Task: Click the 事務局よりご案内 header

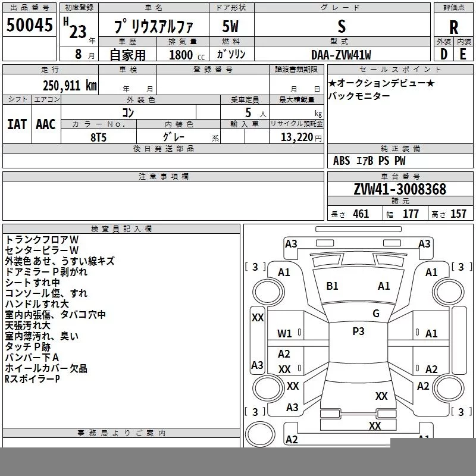Action: (x=121, y=433)
